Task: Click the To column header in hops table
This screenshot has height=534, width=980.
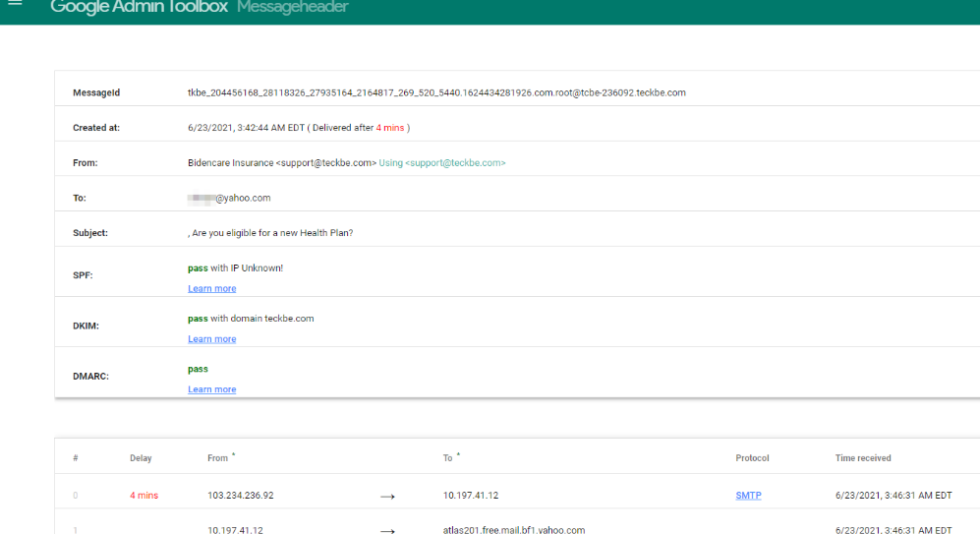Action: (x=447, y=457)
